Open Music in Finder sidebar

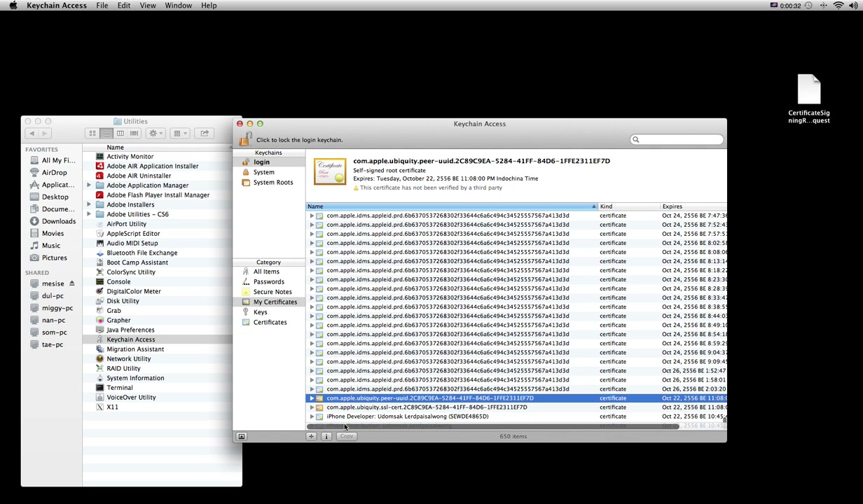(x=46, y=246)
